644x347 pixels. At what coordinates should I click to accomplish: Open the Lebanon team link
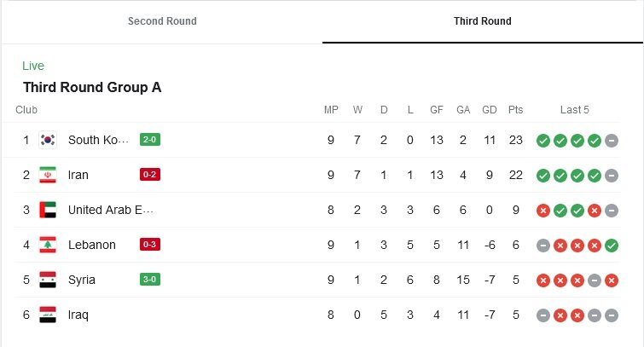91,245
